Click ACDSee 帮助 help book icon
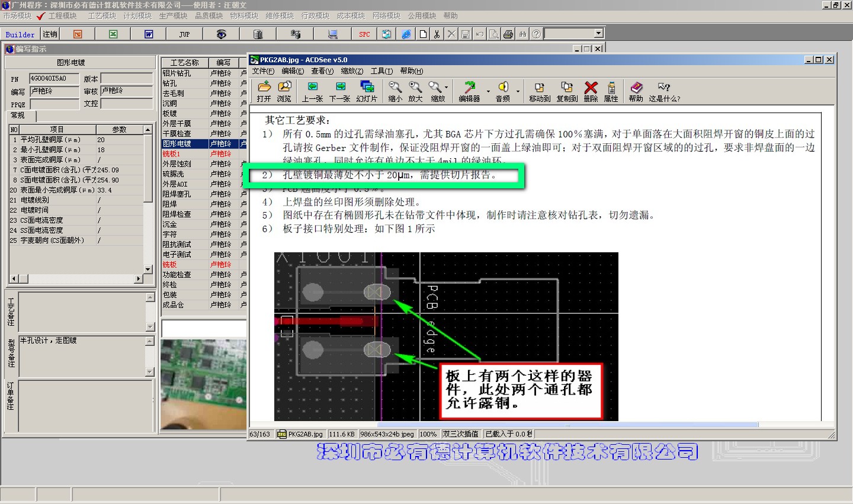The width and height of the screenshot is (853, 504). tap(636, 92)
